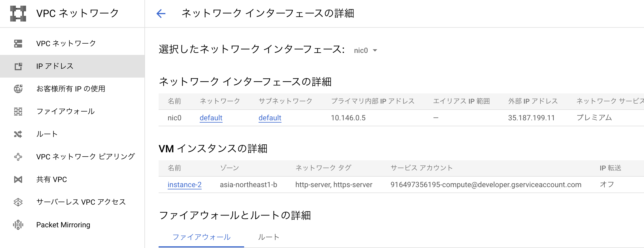644x248 pixels.
Task: Switch to the ルート tab
Action: [x=269, y=237]
